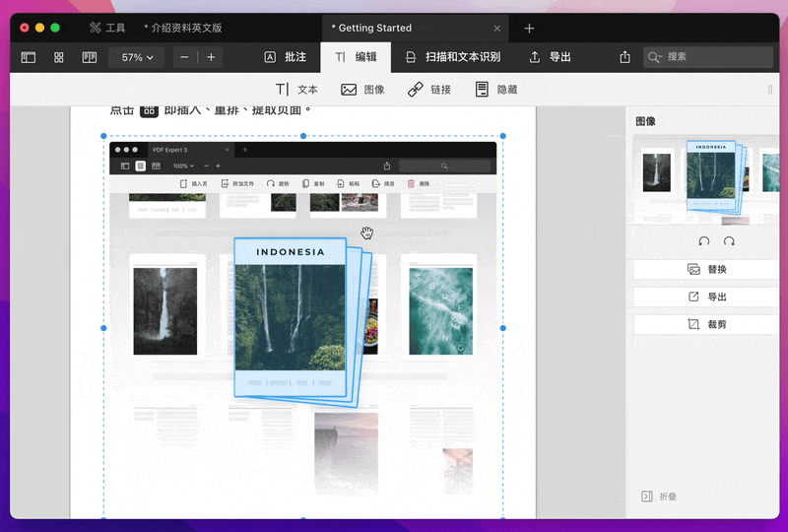The image size is (788, 532).
Task: Select the 文本 text edit tool
Action: point(296,90)
